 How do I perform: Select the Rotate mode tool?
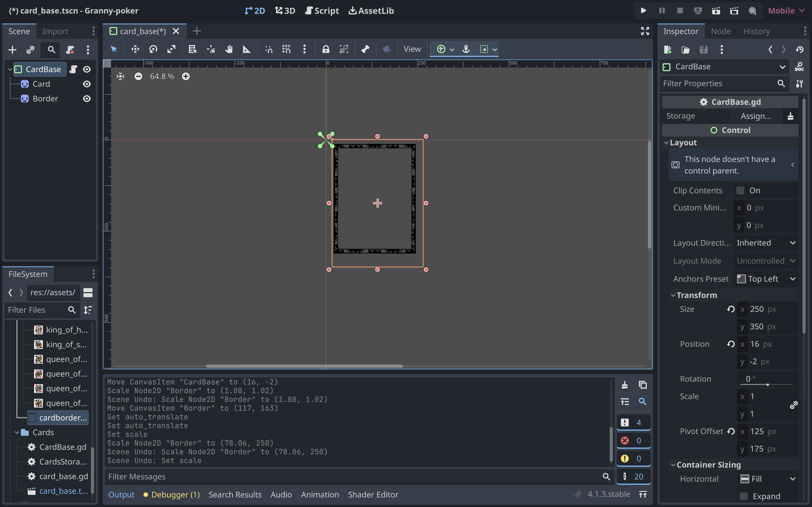[x=153, y=49]
